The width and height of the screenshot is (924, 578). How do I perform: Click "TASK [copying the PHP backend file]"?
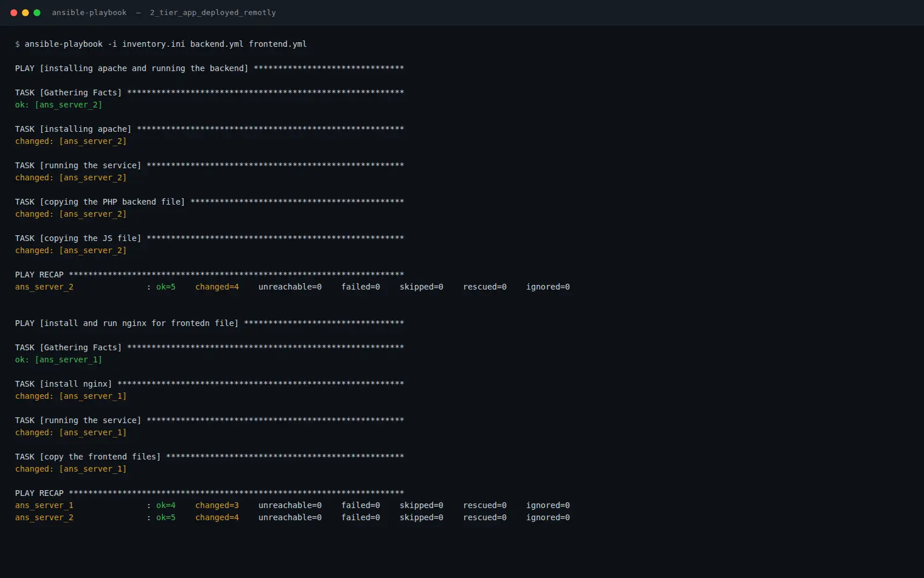[100, 202]
